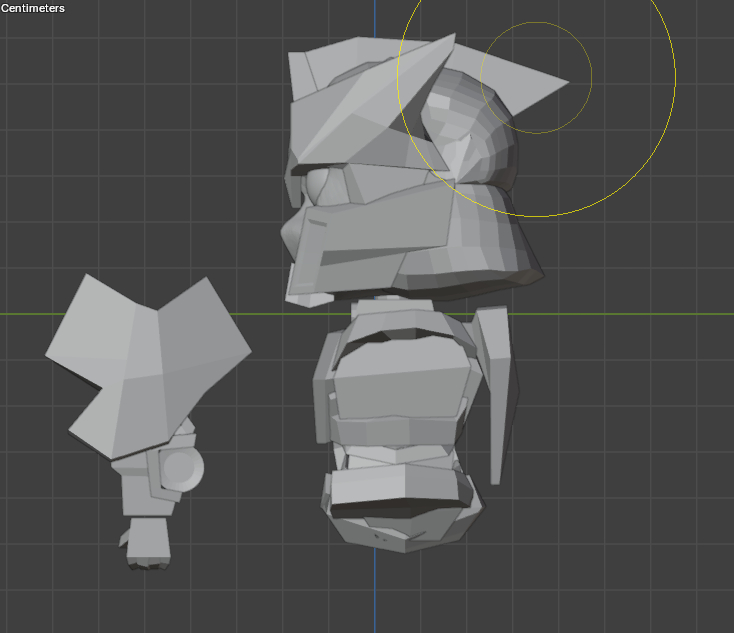Viewport: 734px width, 633px height.
Task: Select the flared collar below the head's back
Action: tap(490, 232)
